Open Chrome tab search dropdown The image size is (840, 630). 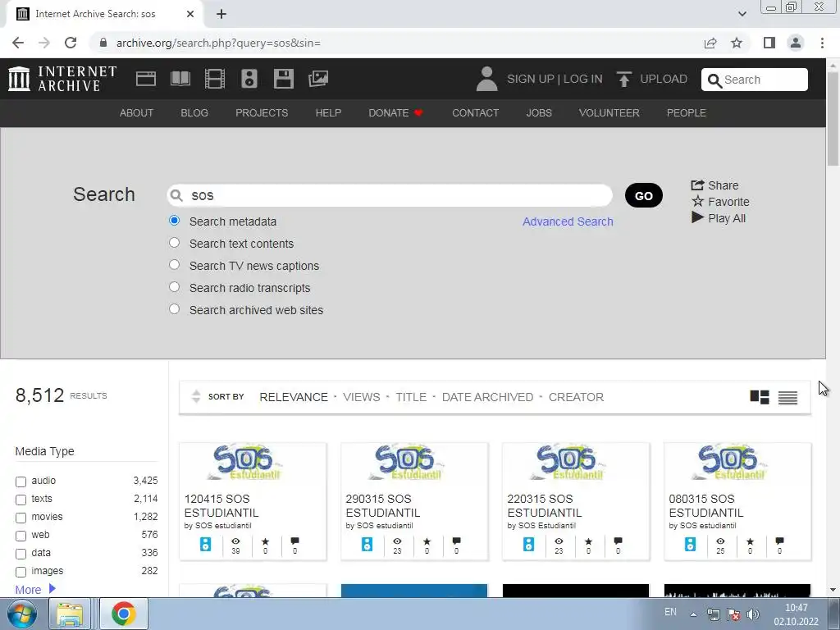pos(742,14)
